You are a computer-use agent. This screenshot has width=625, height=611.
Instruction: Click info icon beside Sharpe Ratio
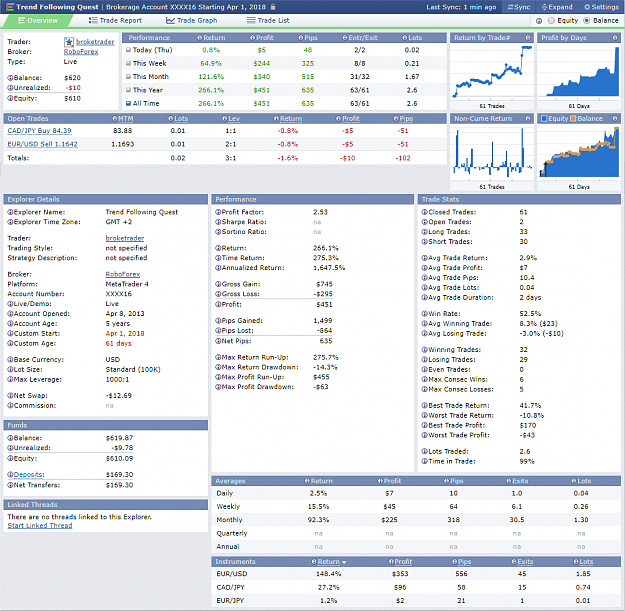[218, 222]
